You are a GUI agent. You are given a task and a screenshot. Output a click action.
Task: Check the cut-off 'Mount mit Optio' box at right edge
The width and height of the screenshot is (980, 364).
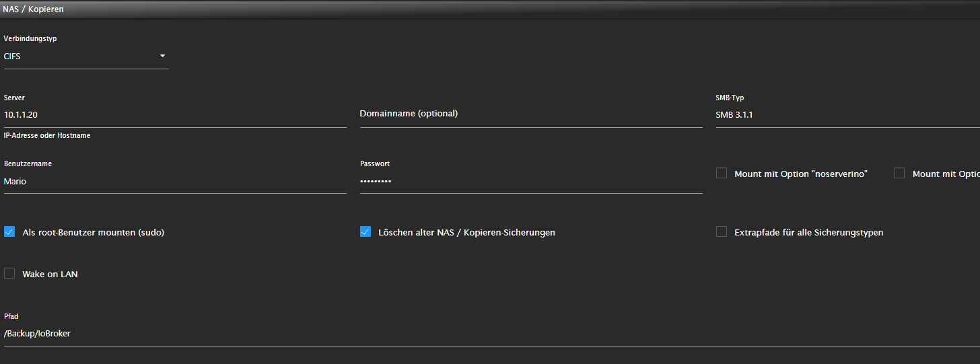(899, 174)
